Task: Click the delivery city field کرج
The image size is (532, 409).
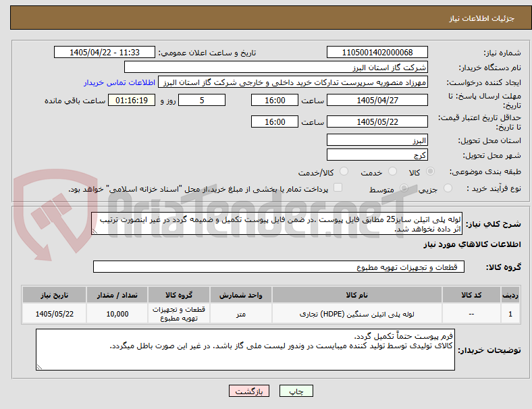Action: point(377,155)
